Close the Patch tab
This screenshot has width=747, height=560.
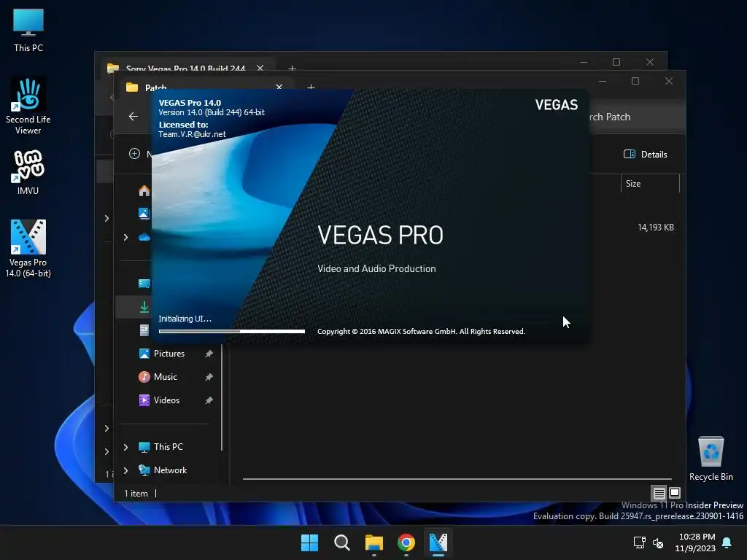point(279,87)
